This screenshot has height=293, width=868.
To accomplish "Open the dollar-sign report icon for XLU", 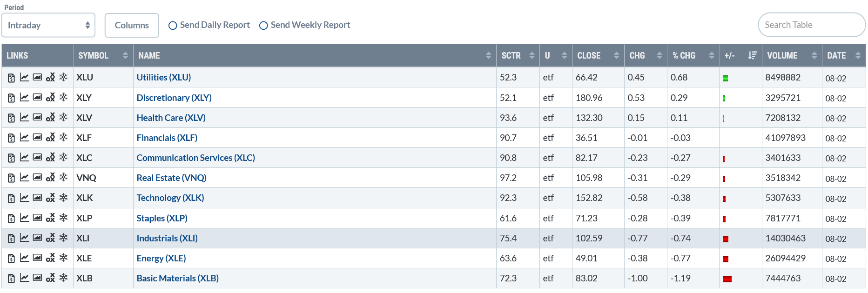I will [12, 78].
